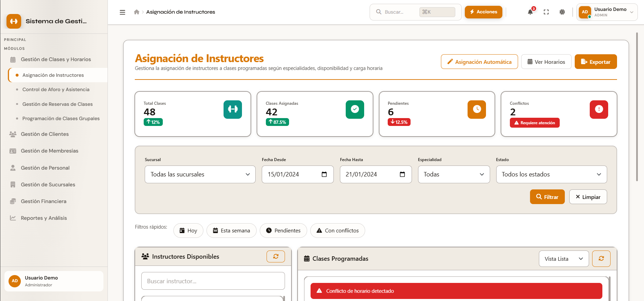Viewport: 644px width, 301px height.
Task: Click the Acciones button
Action: [483, 12]
